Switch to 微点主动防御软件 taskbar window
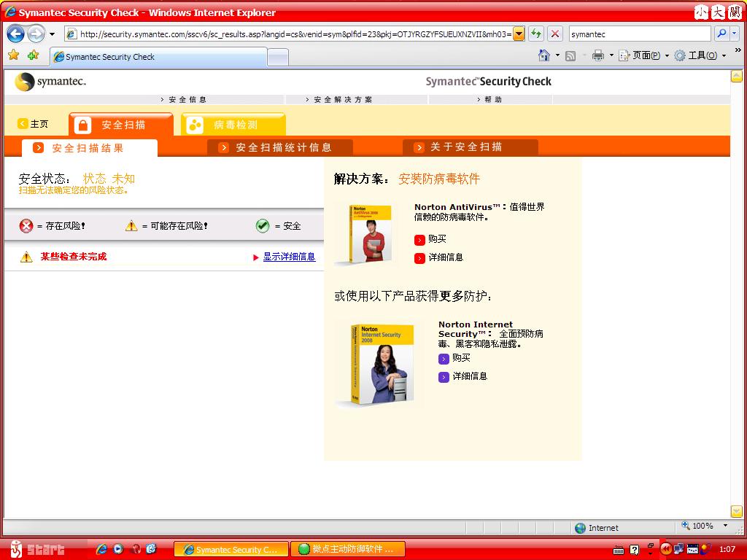The width and height of the screenshot is (747, 560). point(348,549)
